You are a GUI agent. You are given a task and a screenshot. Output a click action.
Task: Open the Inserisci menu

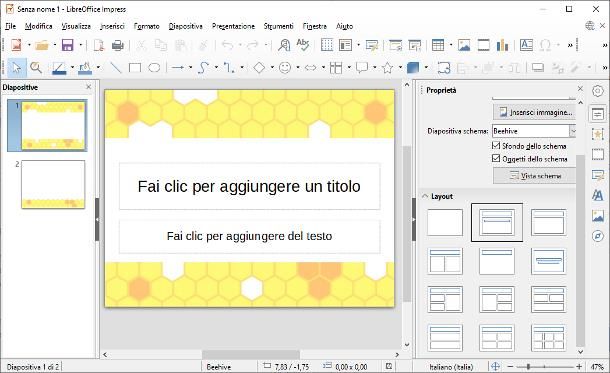[112, 26]
